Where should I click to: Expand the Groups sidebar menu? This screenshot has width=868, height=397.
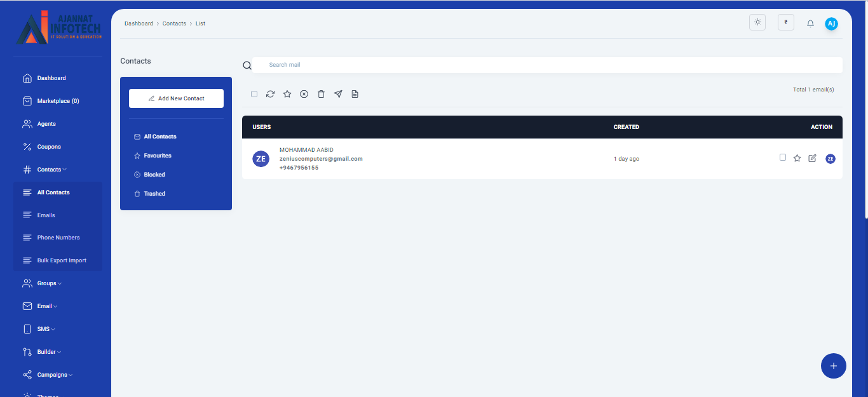click(49, 283)
